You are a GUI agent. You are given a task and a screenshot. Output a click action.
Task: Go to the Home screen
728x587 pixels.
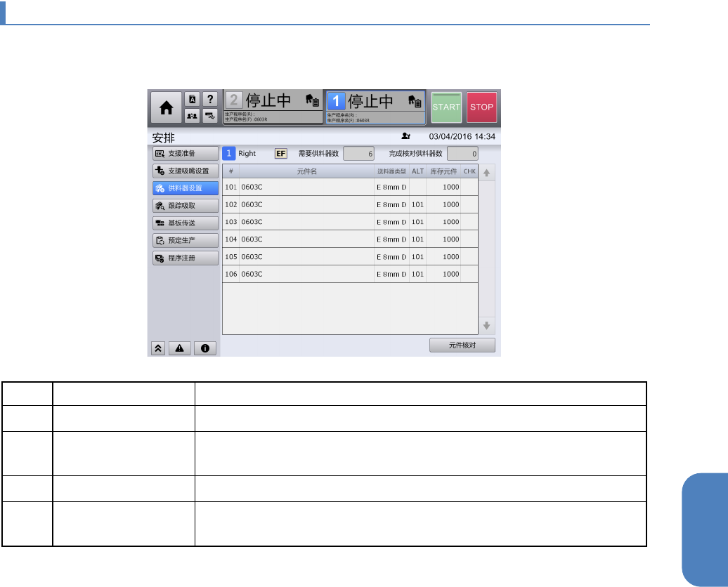167,107
